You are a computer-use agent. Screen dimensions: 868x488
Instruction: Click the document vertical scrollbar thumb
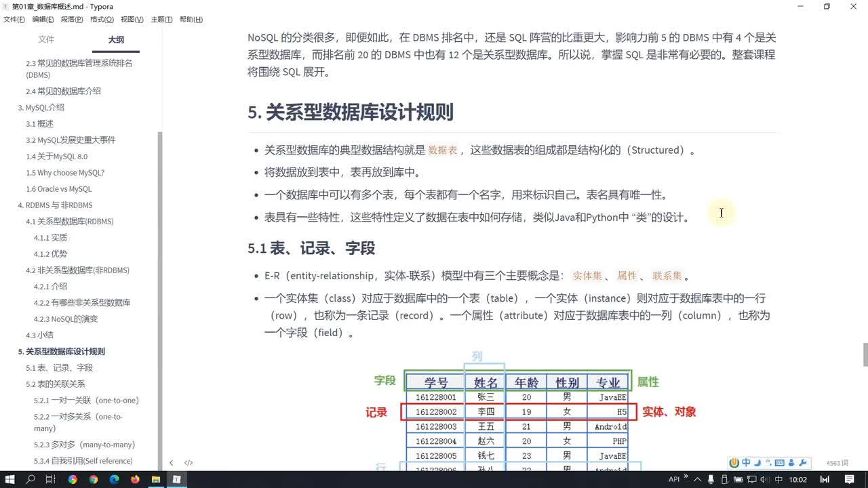[865, 354]
